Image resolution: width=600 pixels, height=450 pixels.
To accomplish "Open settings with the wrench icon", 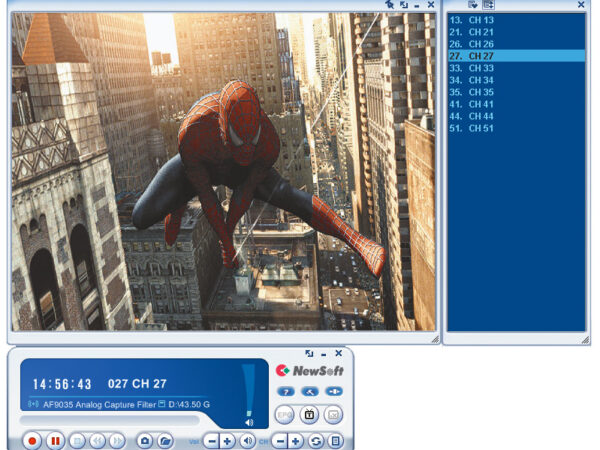I will tap(310, 391).
